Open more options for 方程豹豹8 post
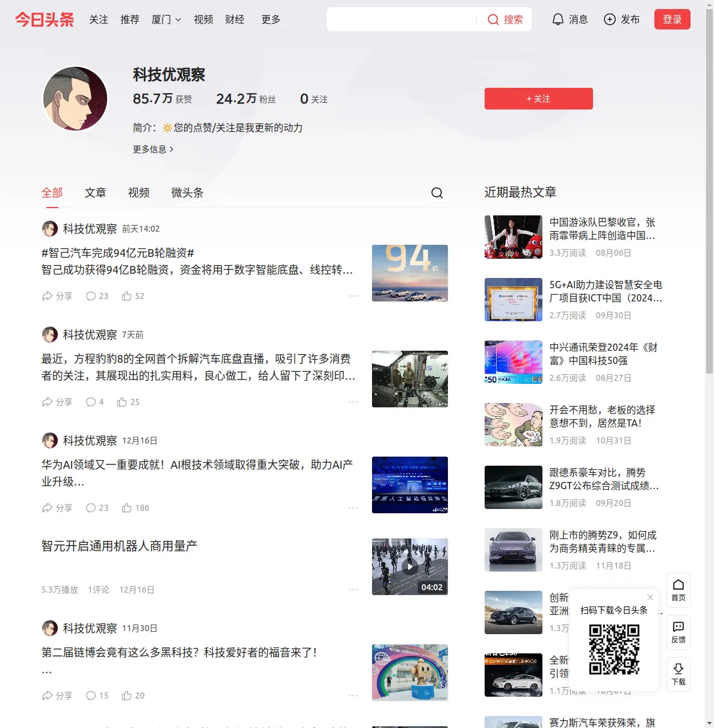 (x=353, y=402)
